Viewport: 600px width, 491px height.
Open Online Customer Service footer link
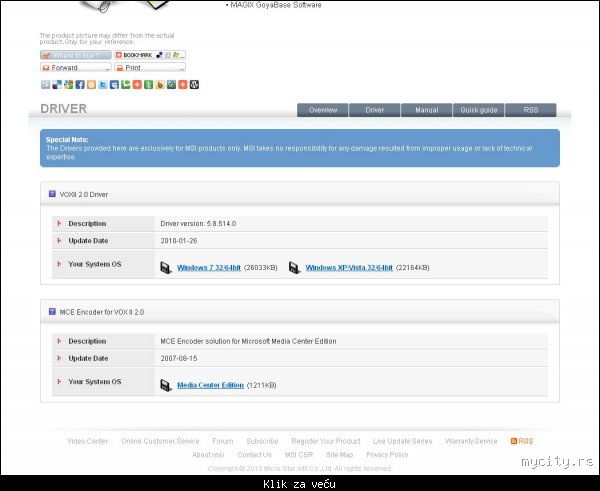[160, 441]
